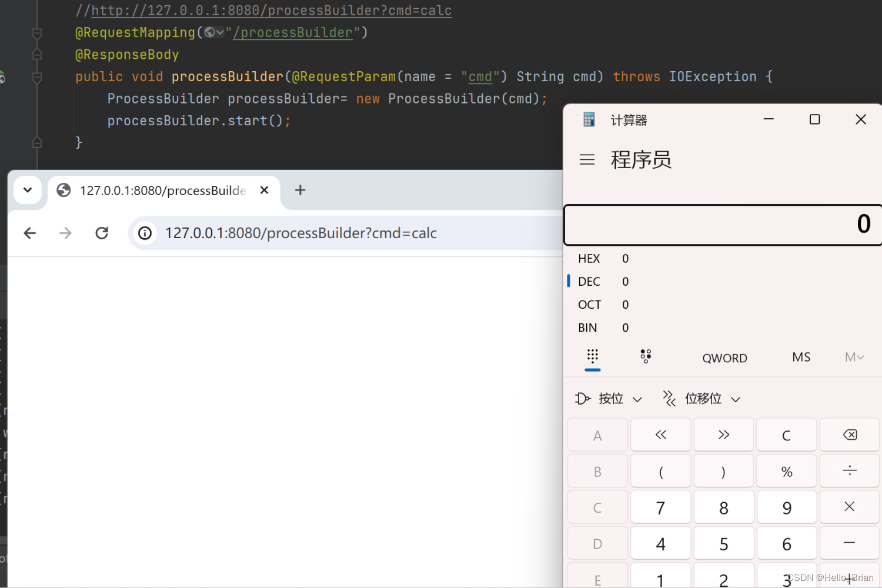
Task: Click the browser address bar URL
Action: click(300, 233)
